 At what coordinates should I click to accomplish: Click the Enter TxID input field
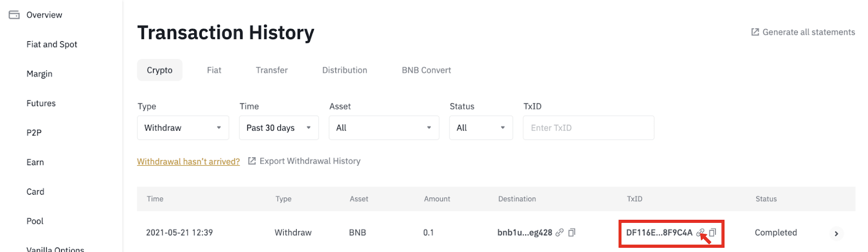(588, 128)
